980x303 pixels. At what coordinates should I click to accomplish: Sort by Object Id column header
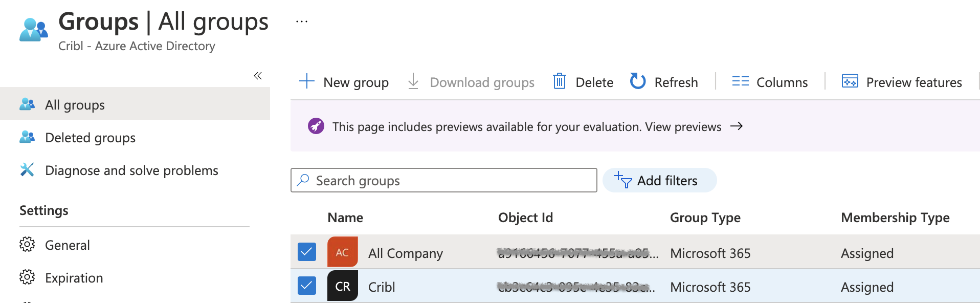coord(525,218)
